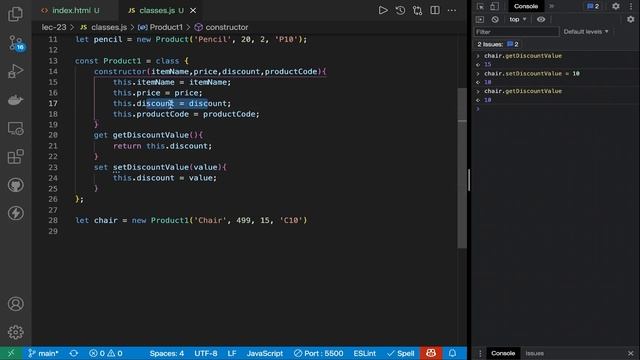Open changes compare icon in editor toolbar
The height and width of the screenshot is (360, 640).
point(418,10)
